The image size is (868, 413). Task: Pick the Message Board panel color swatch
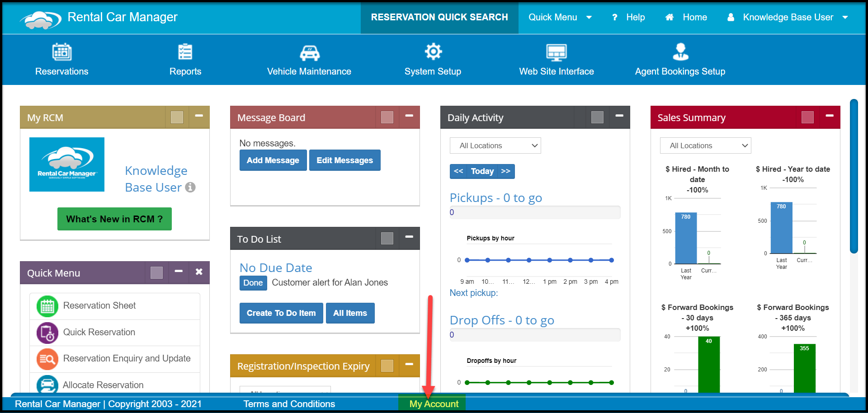(387, 117)
